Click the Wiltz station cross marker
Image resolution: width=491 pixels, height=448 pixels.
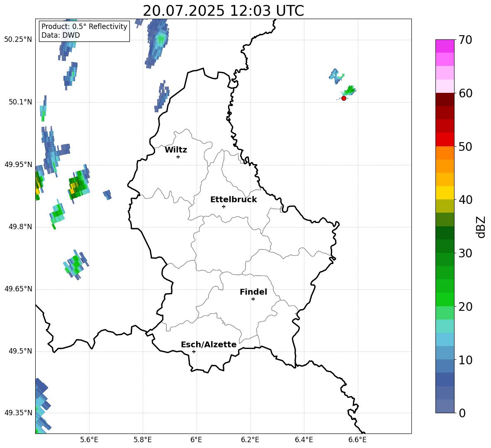(178, 157)
